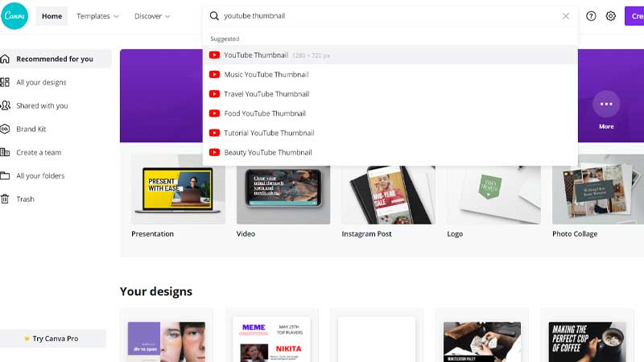644x362 pixels.
Task: Select Music YouTube Thumbnail suggestion
Action: 390,74
